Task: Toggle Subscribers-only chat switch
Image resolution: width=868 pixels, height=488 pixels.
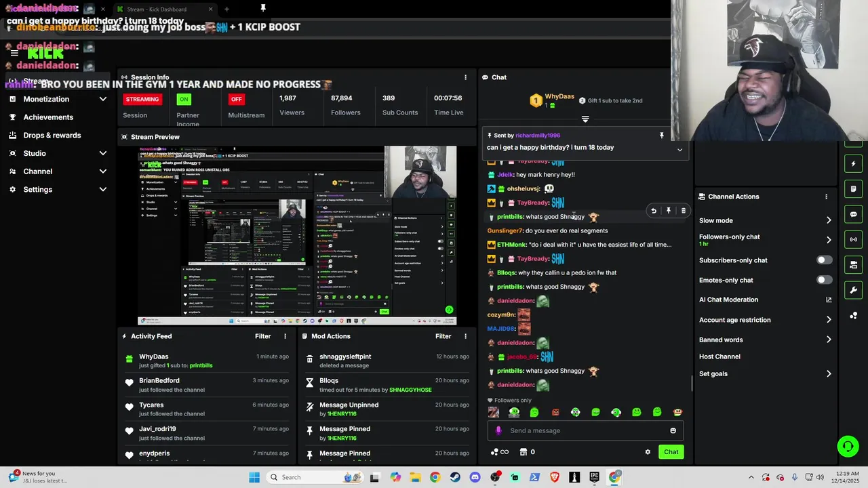Action: pos(824,260)
